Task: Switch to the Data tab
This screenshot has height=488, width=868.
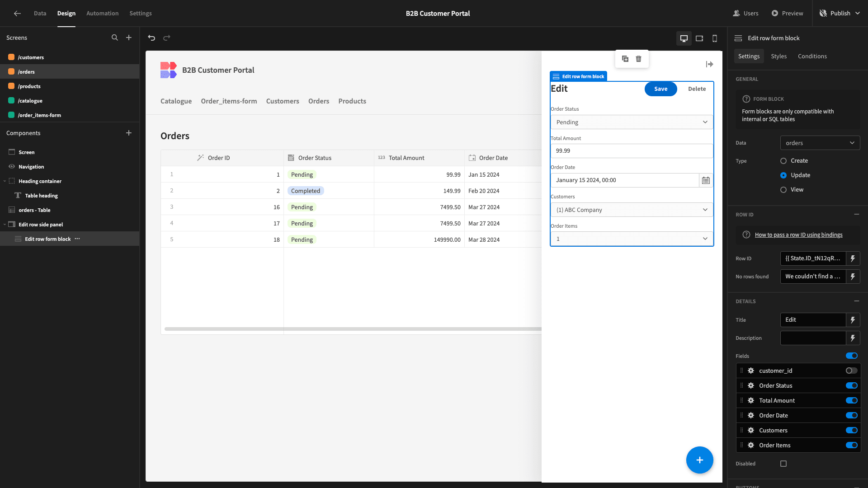Action: 40,14
